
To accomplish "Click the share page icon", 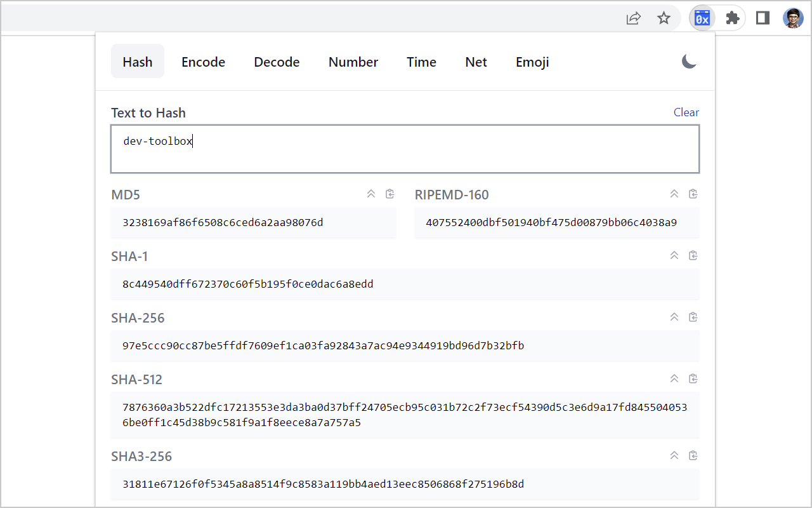I will click(633, 18).
